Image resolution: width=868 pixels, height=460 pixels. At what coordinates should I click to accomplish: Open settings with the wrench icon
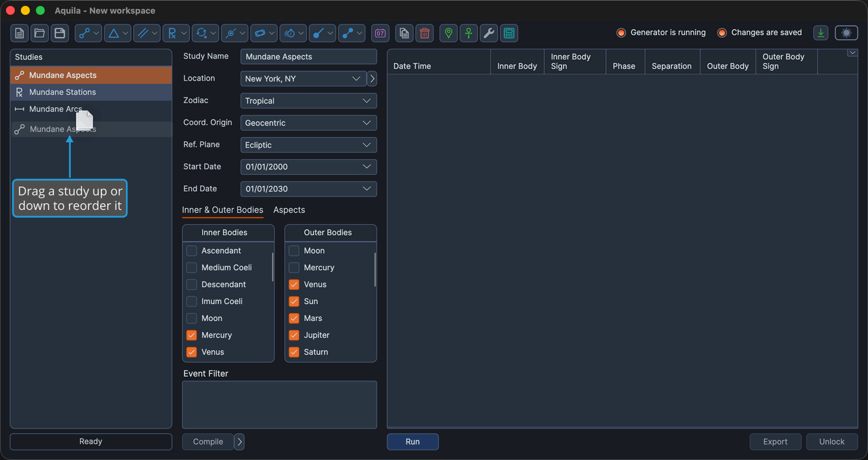pyautogui.click(x=489, y=33)
